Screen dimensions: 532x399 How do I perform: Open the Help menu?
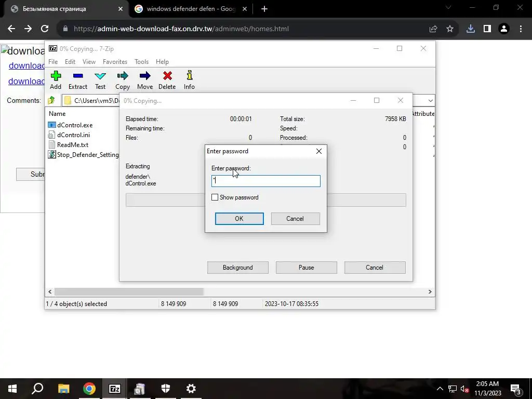tap(162, 62)
